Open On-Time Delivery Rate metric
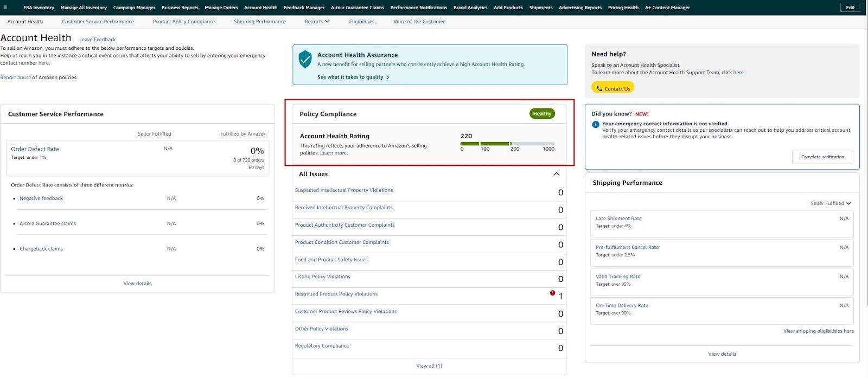Image resolution: width=868 pixels, height=379 pixels. coord(622,306)
